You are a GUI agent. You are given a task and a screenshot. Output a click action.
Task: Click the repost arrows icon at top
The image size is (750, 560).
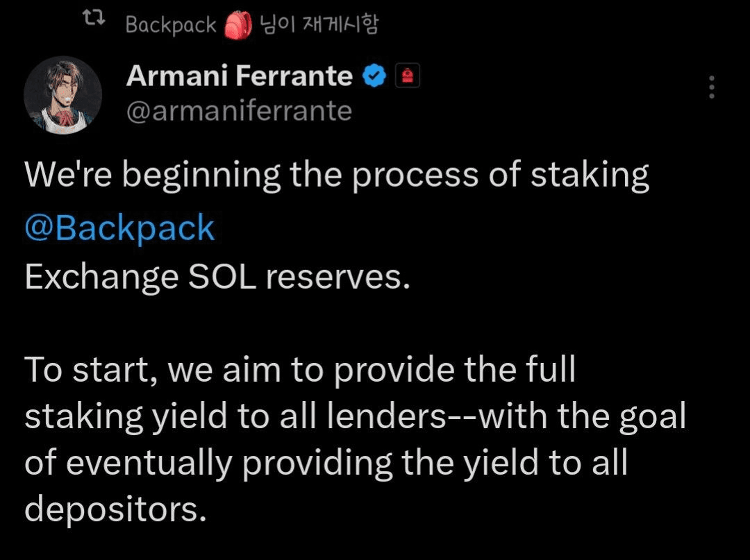click(94, 18)
